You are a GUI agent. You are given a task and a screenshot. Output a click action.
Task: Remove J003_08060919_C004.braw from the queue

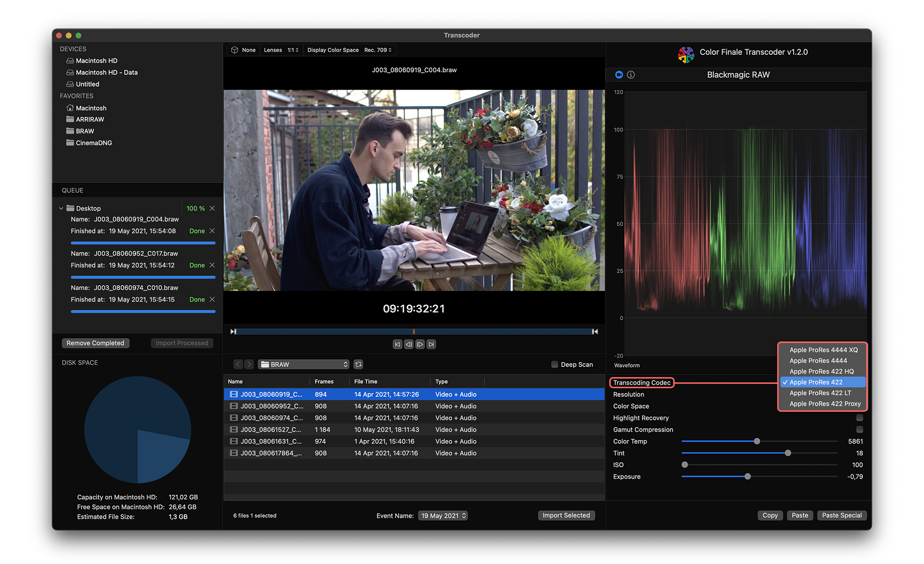[212, 231]
